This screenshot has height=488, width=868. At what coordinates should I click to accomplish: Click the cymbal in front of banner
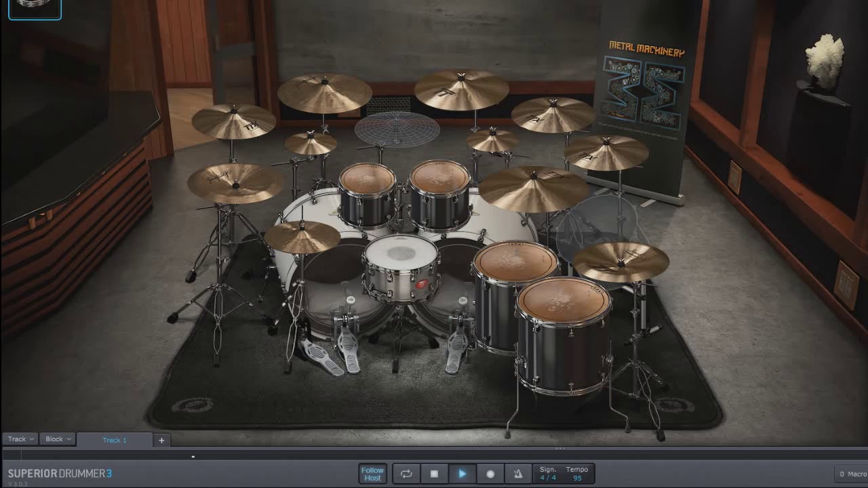coord(606,152)
